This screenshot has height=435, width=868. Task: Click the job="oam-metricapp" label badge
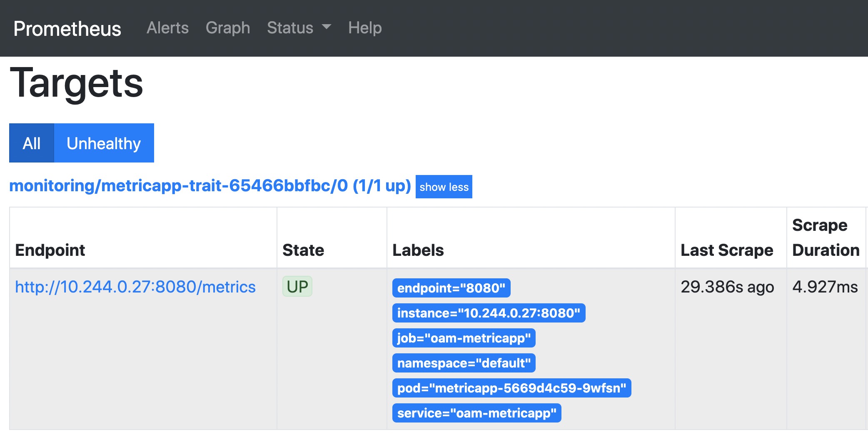click(464, 338)
